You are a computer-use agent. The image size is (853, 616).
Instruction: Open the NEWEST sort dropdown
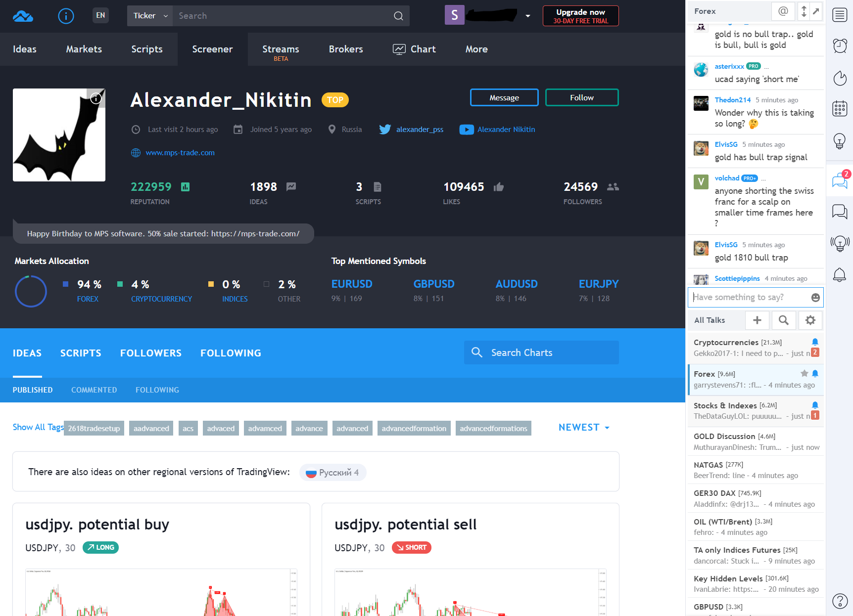tap(584, 428)
